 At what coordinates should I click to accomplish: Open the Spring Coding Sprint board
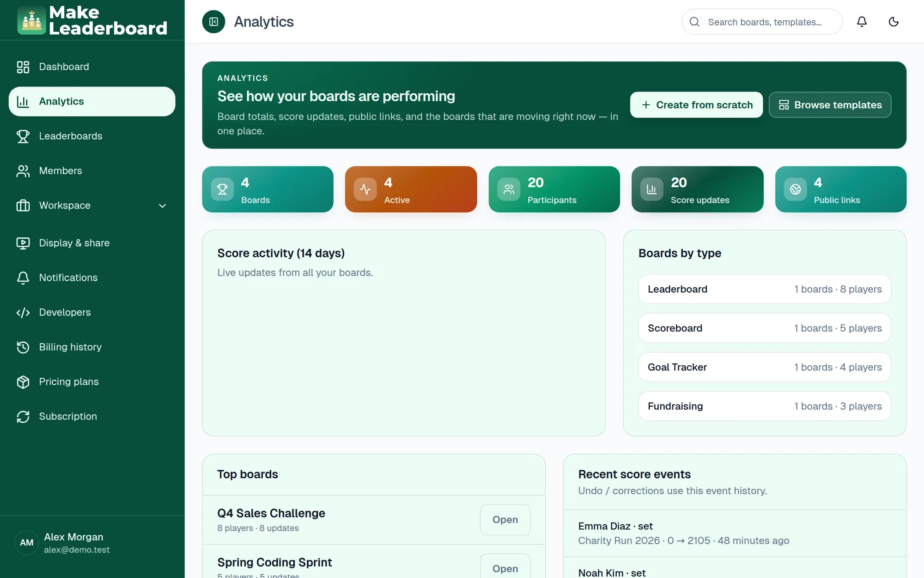505,568
